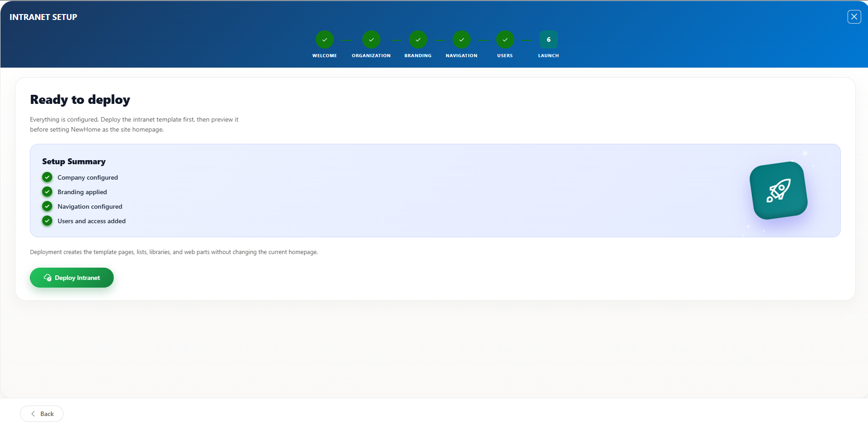Click the WELCOME step label
868x426 pixels.
[325, 56]
